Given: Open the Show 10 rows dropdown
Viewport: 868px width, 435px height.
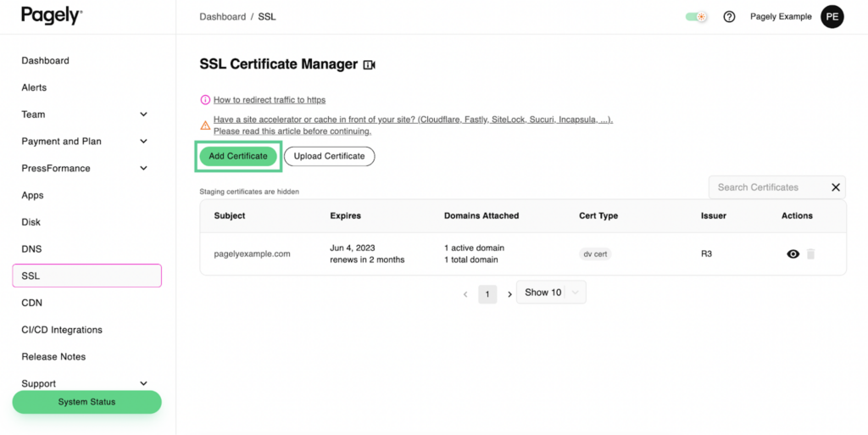Looking at the screenshot, I should coord(551,293).
